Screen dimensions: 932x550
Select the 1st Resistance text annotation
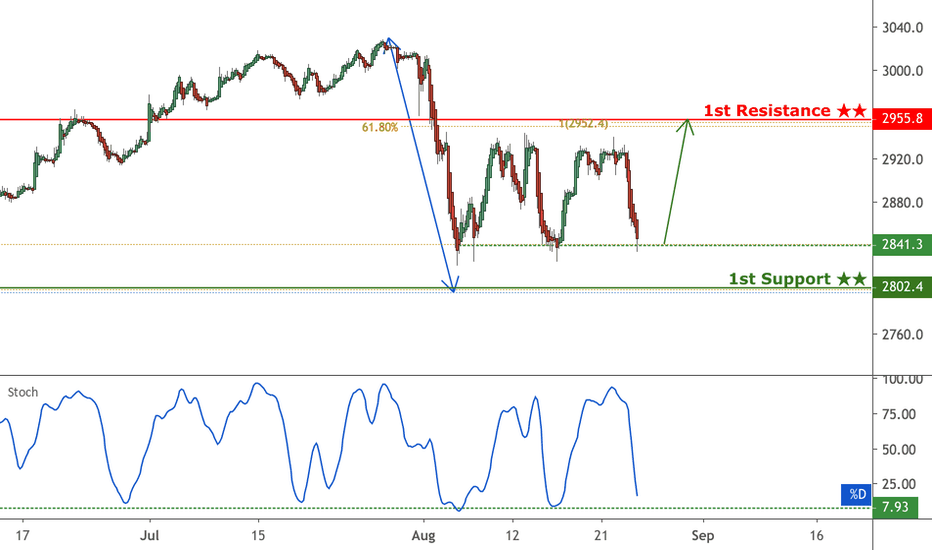785,111
